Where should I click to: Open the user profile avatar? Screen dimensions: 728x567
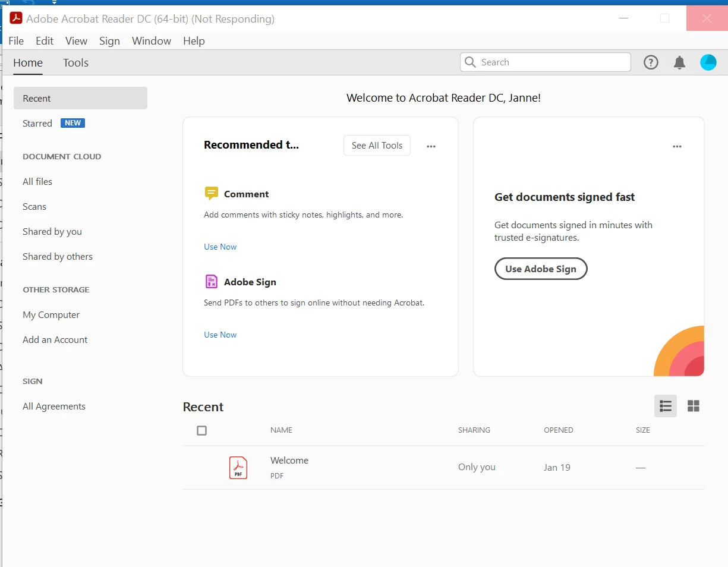click(x=708, y=62)
